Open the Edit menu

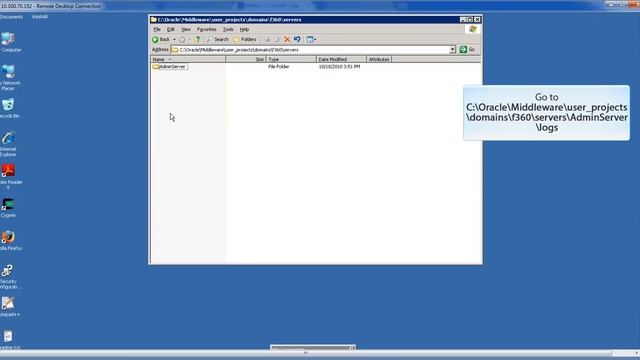point(171,29)
